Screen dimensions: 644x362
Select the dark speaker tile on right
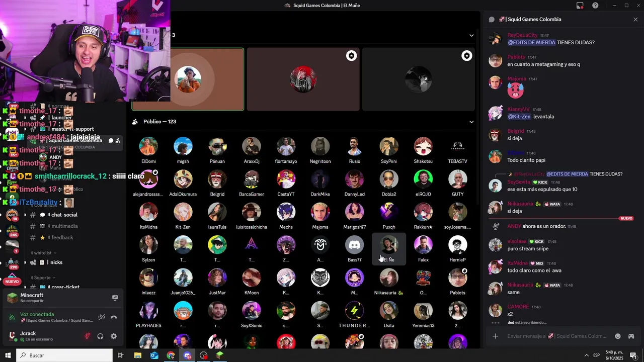pos(419,79)
